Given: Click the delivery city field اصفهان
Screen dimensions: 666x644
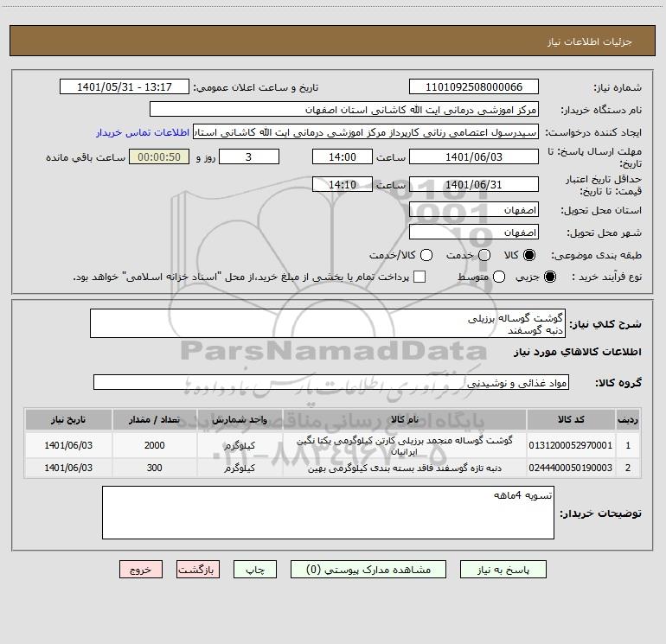Looking at the screenshot, I should [474, 232].
